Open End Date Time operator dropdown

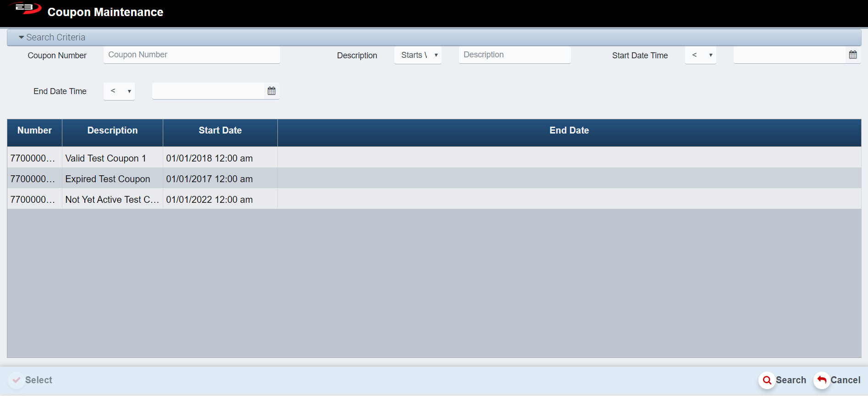pos(119,91)
